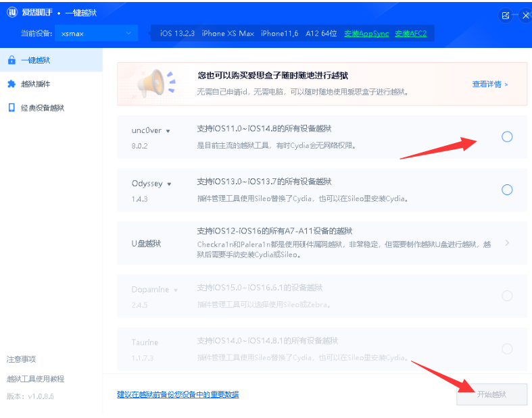
Task: Switch to 一键越狱 sidebar tab
Action: pyautogui.click(x=51, y=60)
